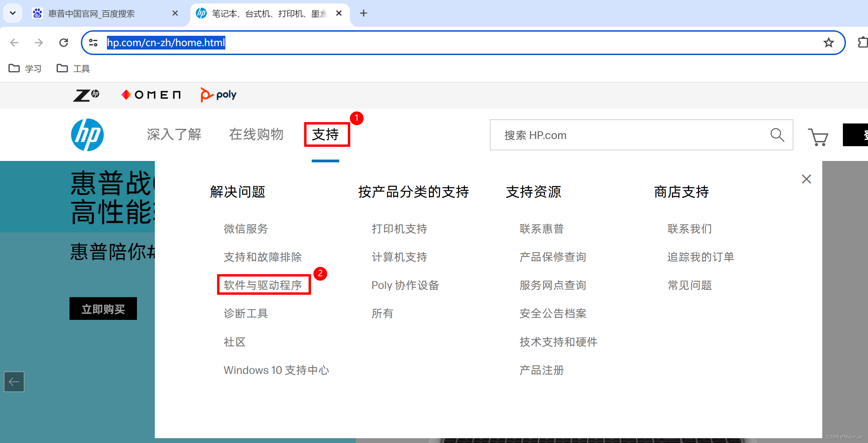This screenshot has width=868, height=443.
Task: Open 打印机支持 link
Action: coord(399,229)
